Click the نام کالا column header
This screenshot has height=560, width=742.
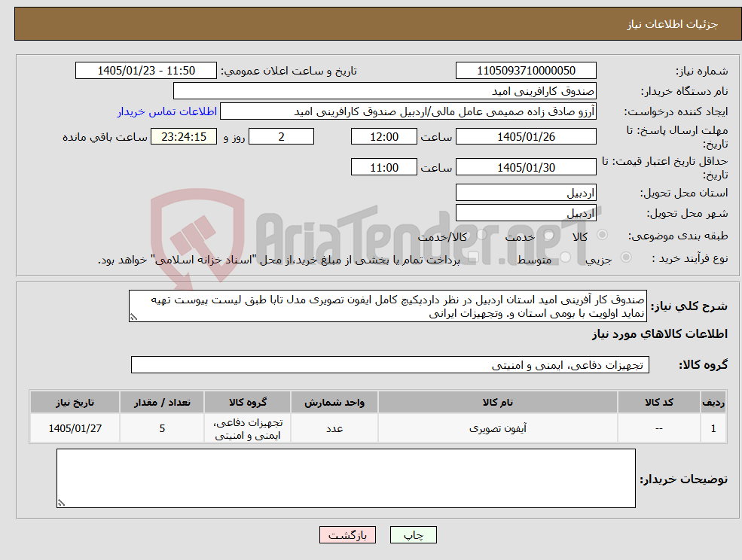click(497, 403)
